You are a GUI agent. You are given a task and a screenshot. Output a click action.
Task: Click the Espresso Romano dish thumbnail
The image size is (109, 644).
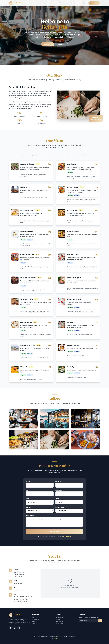pos(62,348)
